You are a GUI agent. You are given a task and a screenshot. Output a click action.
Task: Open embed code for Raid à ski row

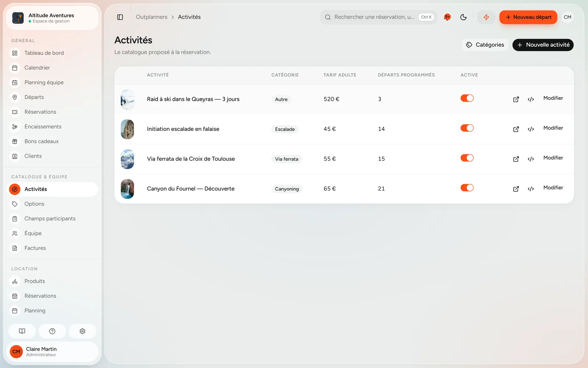(x=531, y=99)
